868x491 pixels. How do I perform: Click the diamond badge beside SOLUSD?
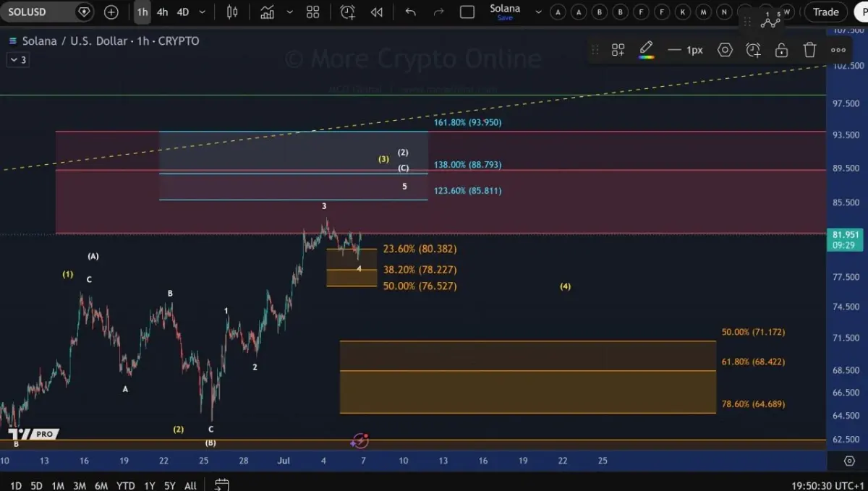click(x=84, y=12)
